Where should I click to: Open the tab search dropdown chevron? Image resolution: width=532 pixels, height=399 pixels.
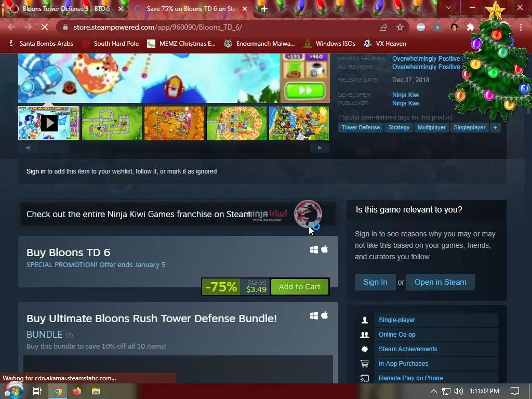(x=448, y=7)
